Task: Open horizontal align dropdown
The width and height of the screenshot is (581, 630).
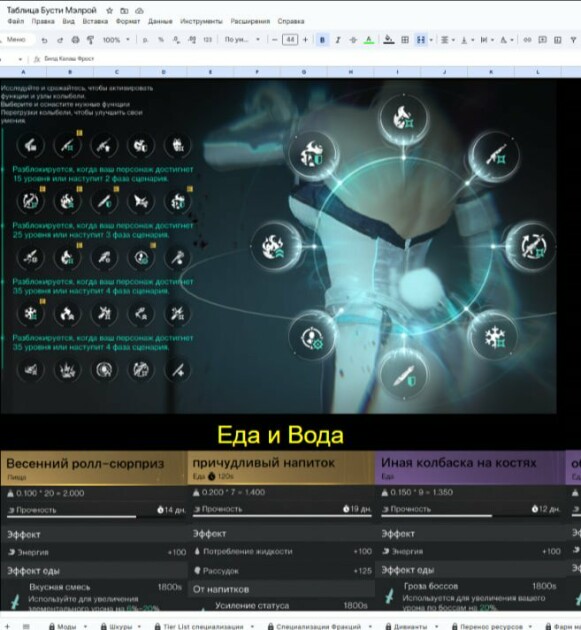Action: coord(448,40)
